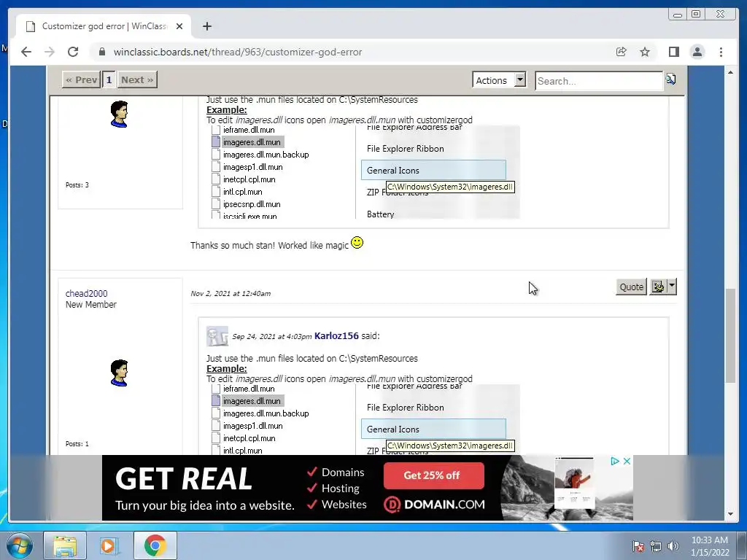
Task: Click Karloz156's quoted avatar
Action: click(217, 336)
